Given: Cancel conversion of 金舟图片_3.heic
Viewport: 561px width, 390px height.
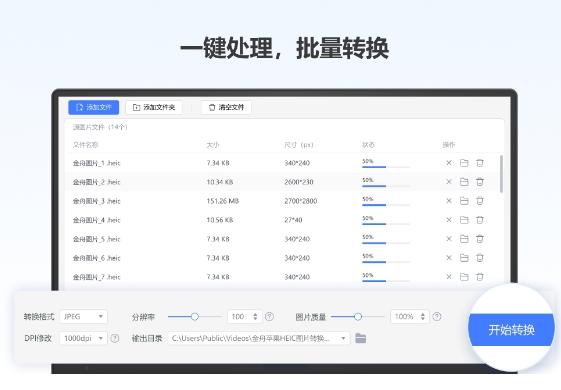Looking at the screenshot, I should 449,201.
